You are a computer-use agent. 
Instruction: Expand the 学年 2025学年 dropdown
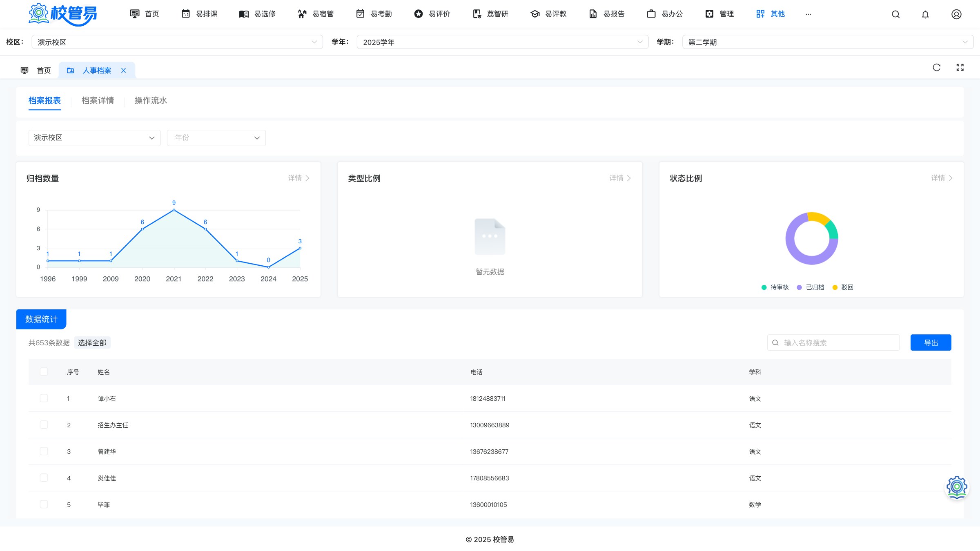pyautogui.click(x=502, y=42)
